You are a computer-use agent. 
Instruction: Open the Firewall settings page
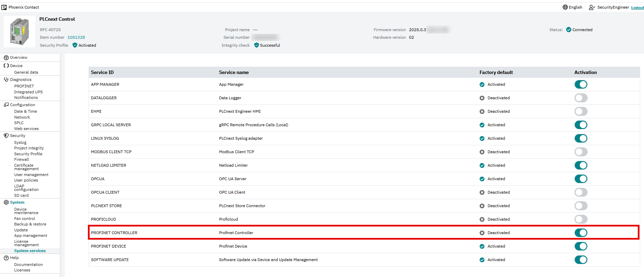pyautogui.click(x=21, y=159)
